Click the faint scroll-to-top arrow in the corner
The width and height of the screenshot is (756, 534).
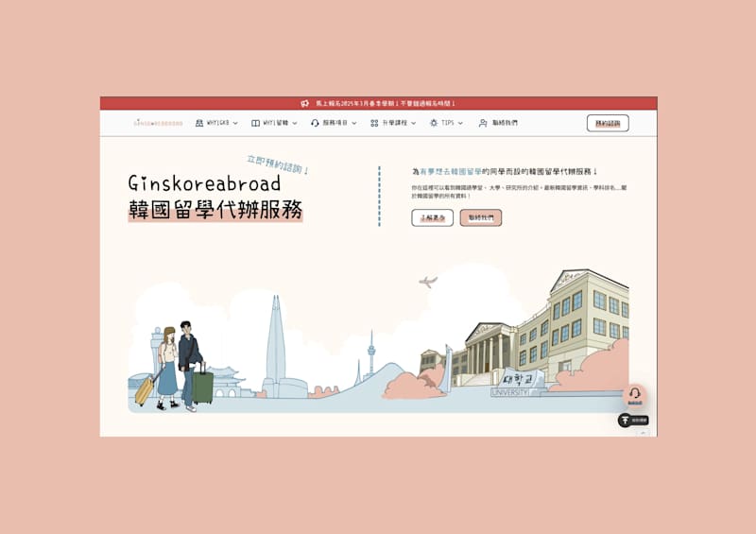(x=643, y=433)
